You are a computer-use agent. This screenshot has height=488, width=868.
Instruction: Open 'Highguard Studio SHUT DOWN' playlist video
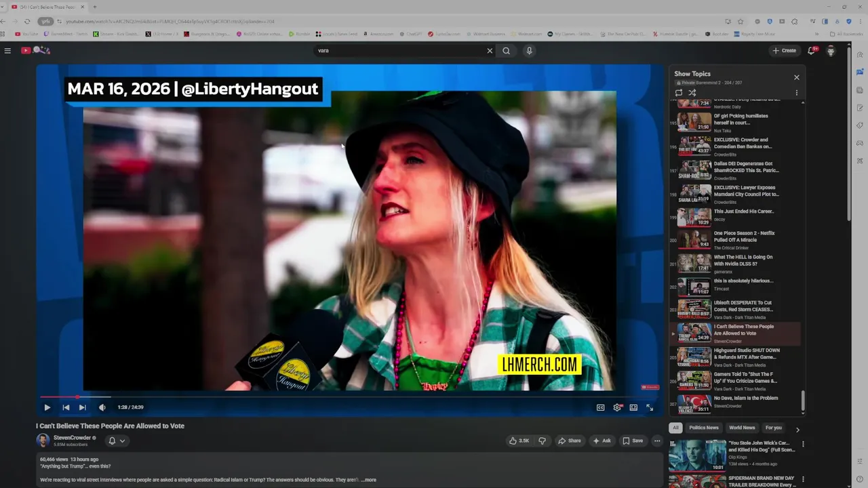point(735,357)
